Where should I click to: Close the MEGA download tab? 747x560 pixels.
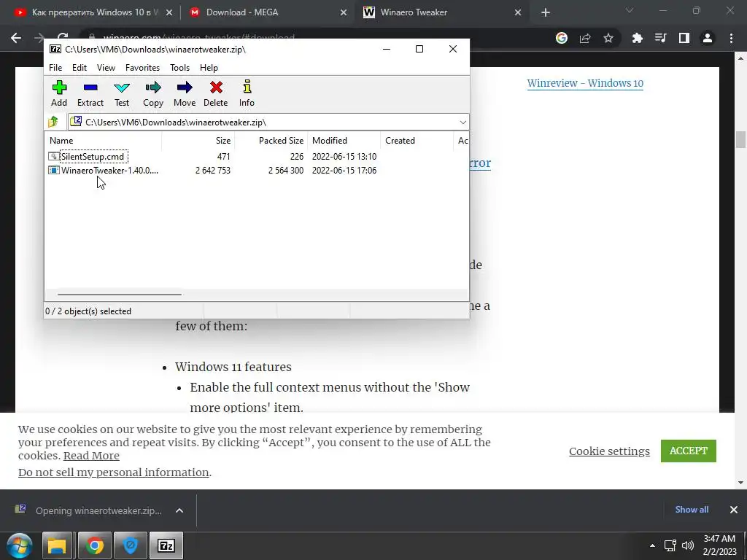[344, 13]
